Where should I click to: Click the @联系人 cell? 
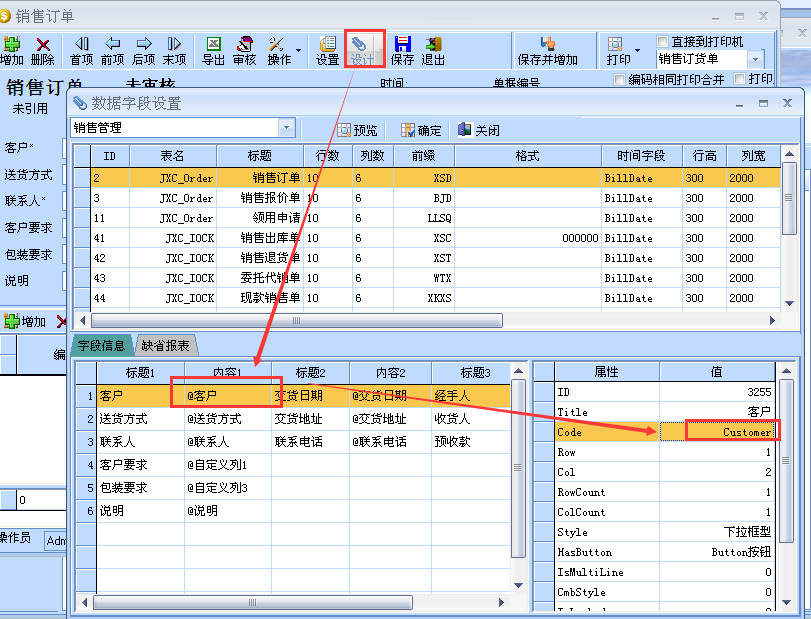click(228, 442)
